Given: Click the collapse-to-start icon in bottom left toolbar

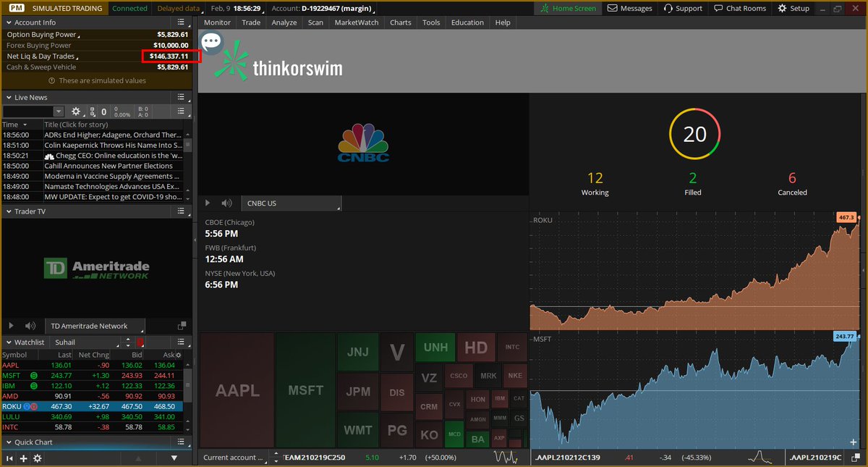Looking at the screenshot, I should click(9, 458).
